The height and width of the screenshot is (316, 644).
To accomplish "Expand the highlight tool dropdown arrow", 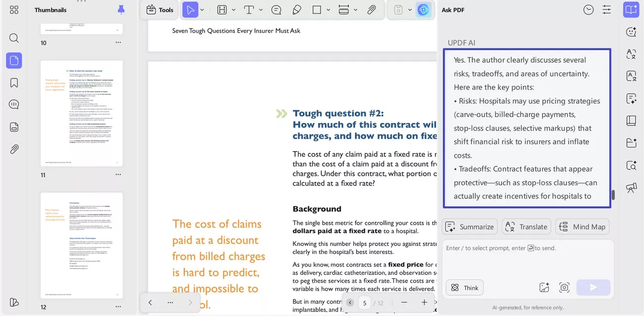I will (234, 10).
